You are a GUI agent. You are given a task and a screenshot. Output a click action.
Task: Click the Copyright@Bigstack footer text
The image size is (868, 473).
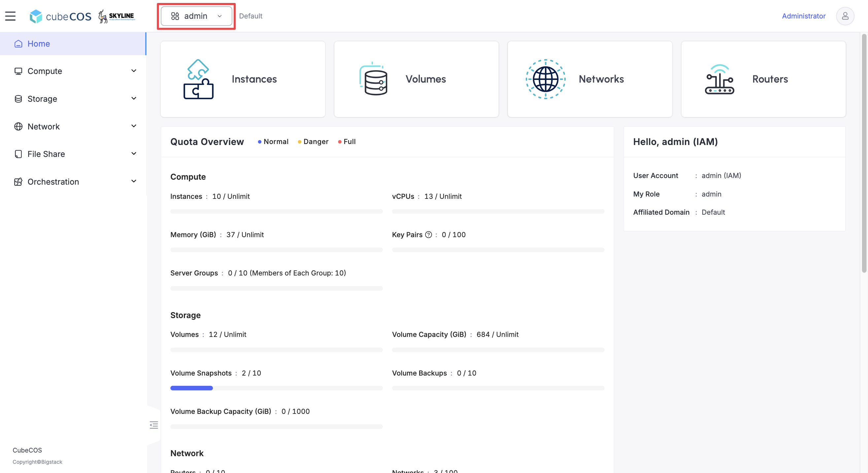[x=37, y=462]
